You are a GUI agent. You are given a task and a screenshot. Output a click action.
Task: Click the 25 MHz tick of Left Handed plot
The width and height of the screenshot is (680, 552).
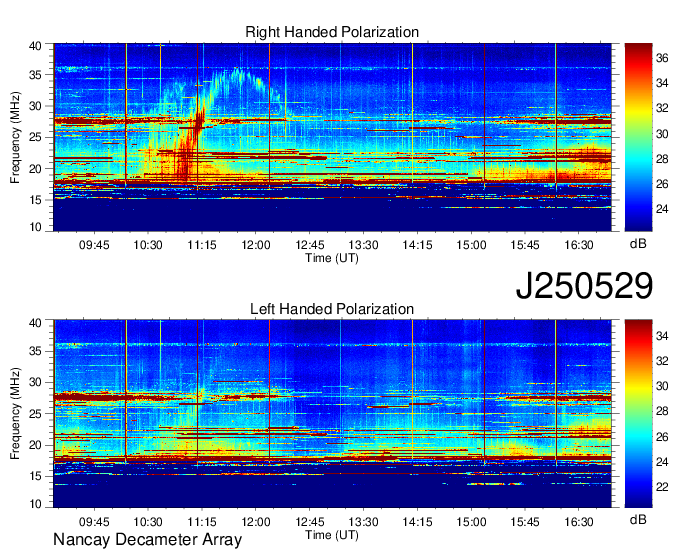[35, 414]
